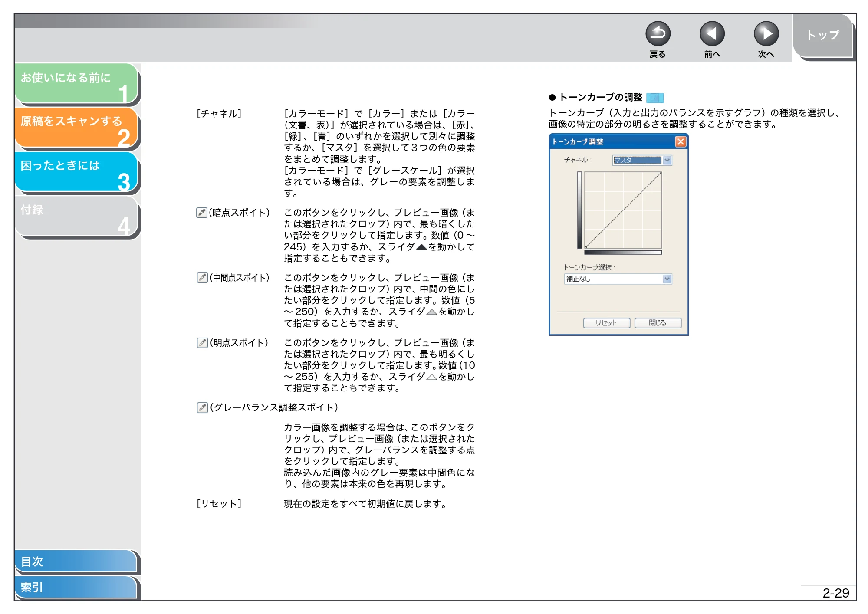Advance with the 次へ next arrow icon

pos(766,34)
